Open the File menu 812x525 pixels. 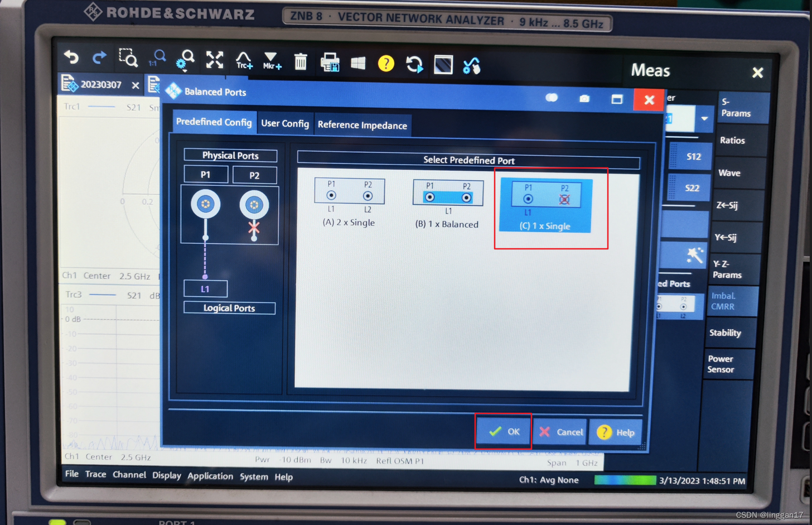(x=72, y=474)
